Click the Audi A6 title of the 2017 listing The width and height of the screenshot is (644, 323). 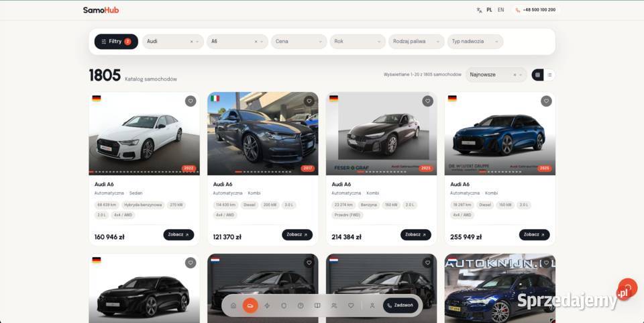[x=223, y=184]
